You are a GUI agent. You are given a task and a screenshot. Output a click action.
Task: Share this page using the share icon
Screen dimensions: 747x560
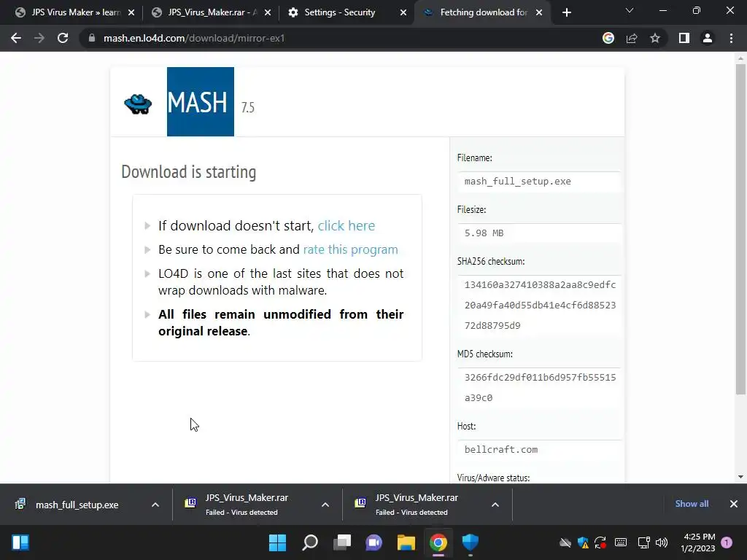632,38
